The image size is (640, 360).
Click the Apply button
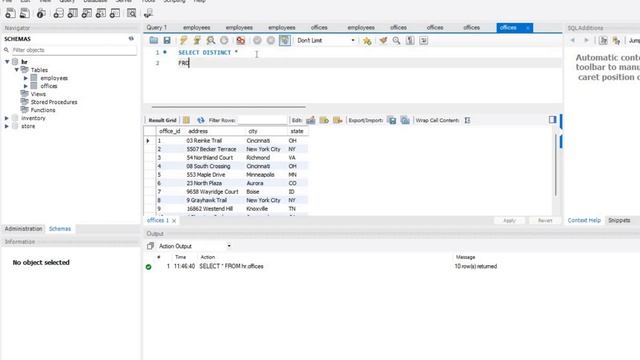[509, 220]
